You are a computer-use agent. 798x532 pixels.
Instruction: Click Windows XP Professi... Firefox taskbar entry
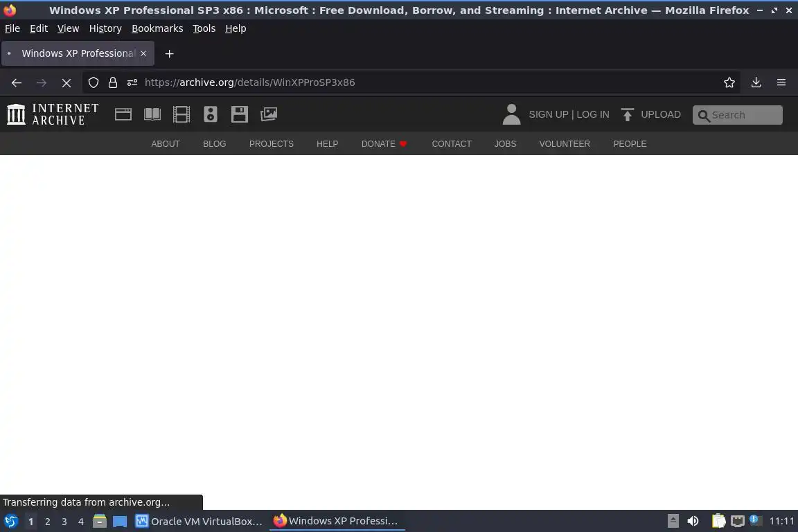pyautogui.click(x=336, y=522)
